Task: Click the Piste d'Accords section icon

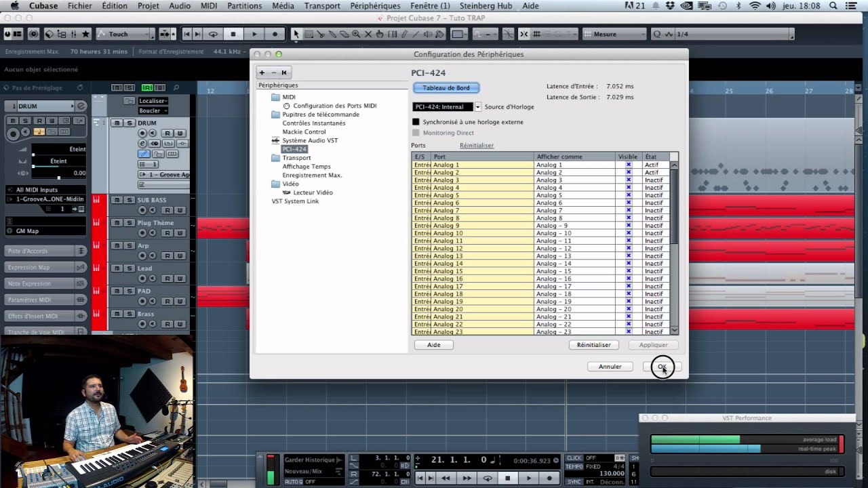Action: (81, 251)
